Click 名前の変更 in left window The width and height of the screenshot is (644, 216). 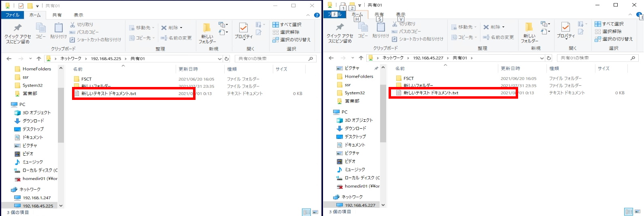(x=176, y=38)
